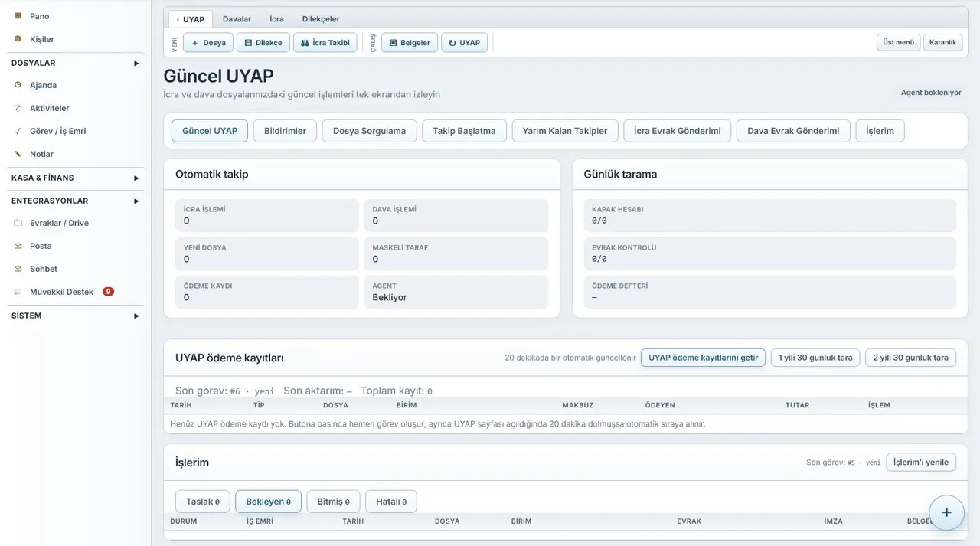980x546 pixels.
Task: Click the Kişiler sidebar icon
Action: [x=18, y=39]
